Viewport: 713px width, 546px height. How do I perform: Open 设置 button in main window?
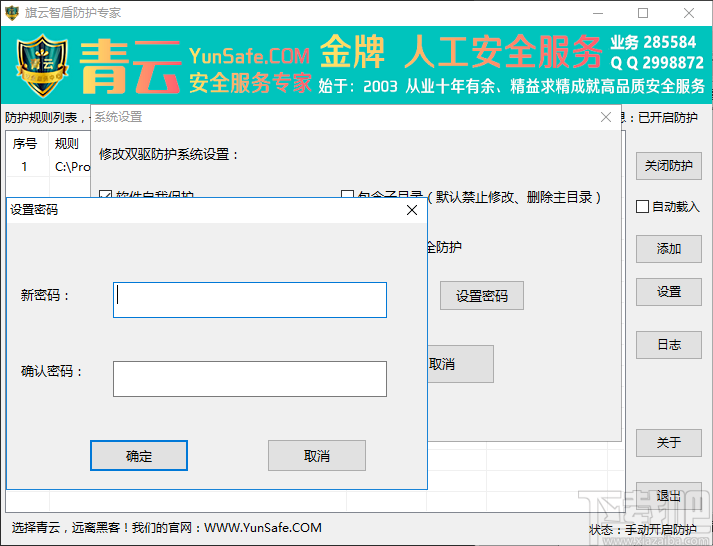pos(668,292)
